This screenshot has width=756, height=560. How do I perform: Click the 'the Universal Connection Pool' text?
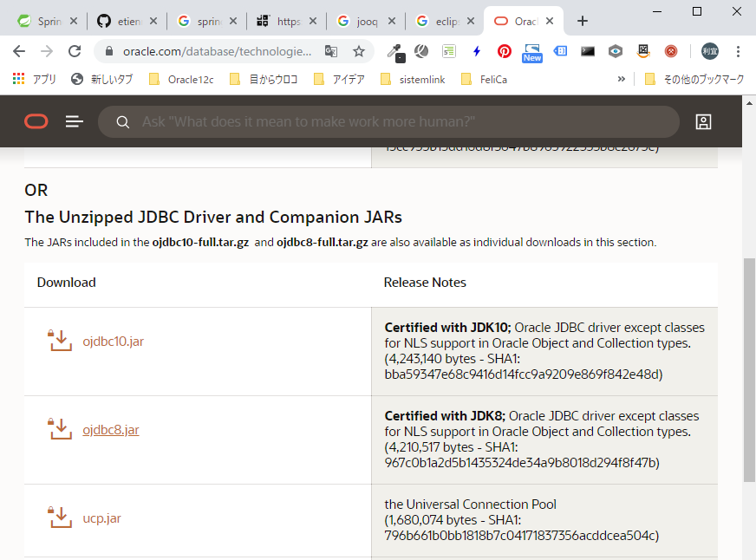coord(470,505)
